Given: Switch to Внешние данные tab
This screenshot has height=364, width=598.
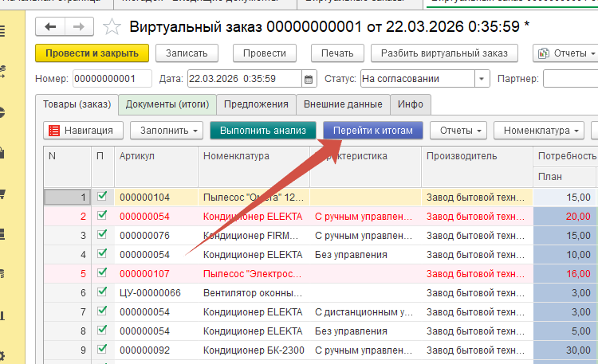Looking at the screenshot, I should coord(343,104).
